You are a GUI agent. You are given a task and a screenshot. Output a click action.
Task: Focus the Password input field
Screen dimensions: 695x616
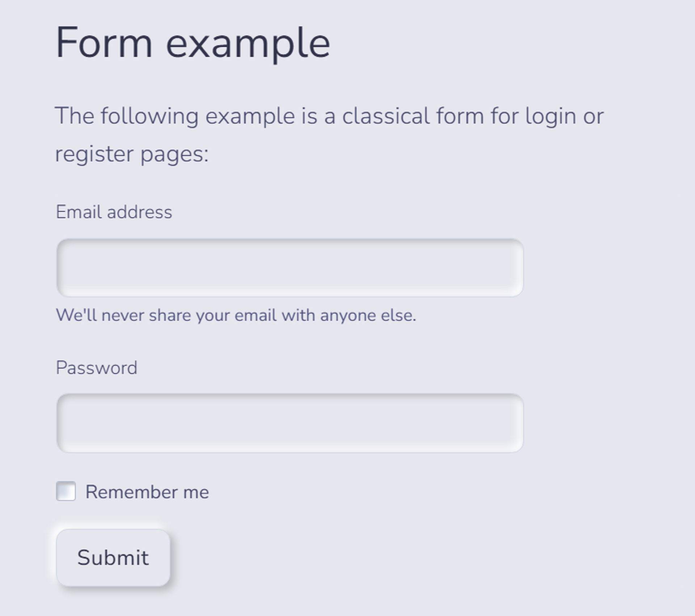290,423
